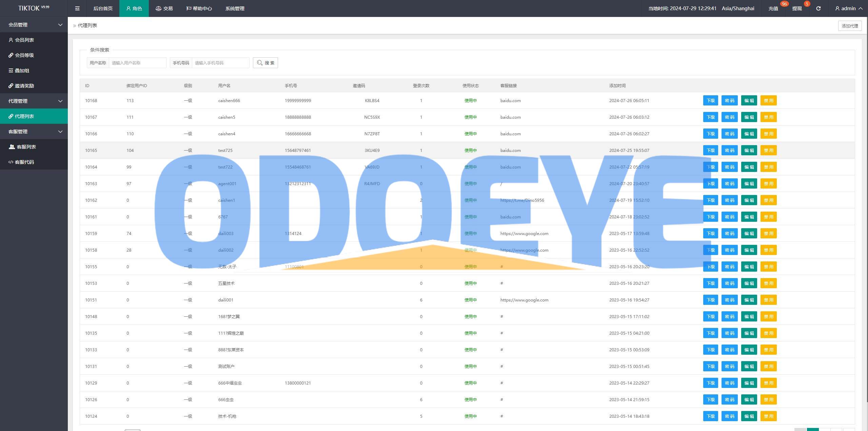Click 下级 for test725 row

coord(710,150)
